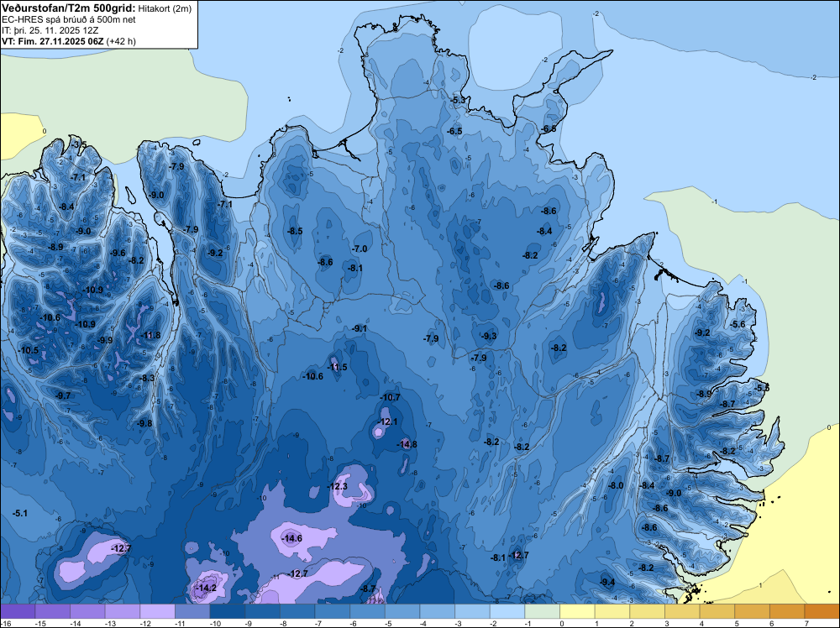This screenshot has width=840, height=628.
Task: Click the "-12.1" temperature label on the map
Action: coord(388,421)
